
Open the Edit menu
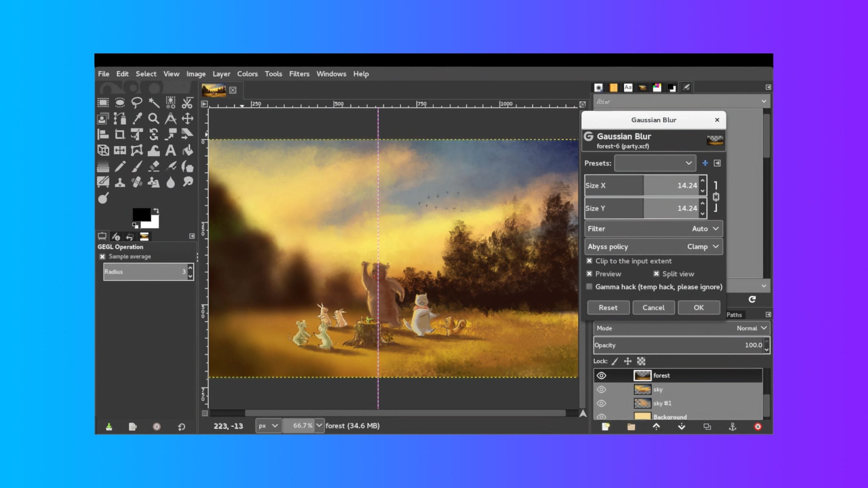tap(122, 74)
